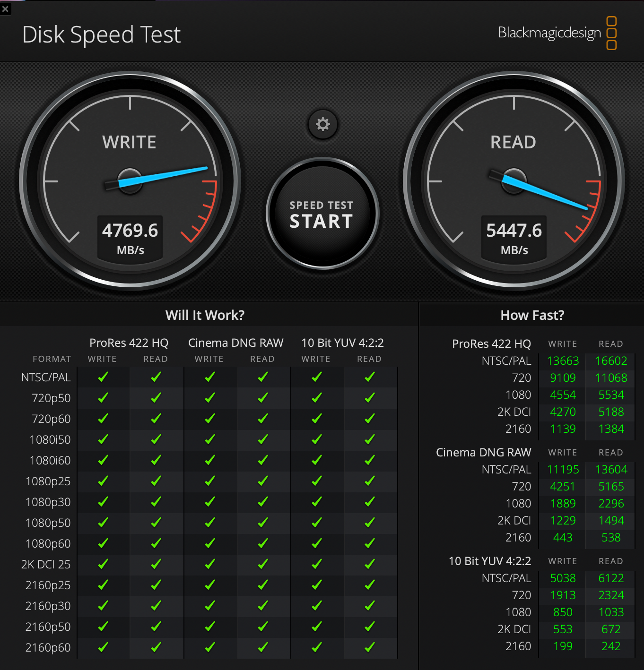Click 1080p60 10 Bit YUV read checkmark
The image size is (644, 670).
(x=369, y=543)
